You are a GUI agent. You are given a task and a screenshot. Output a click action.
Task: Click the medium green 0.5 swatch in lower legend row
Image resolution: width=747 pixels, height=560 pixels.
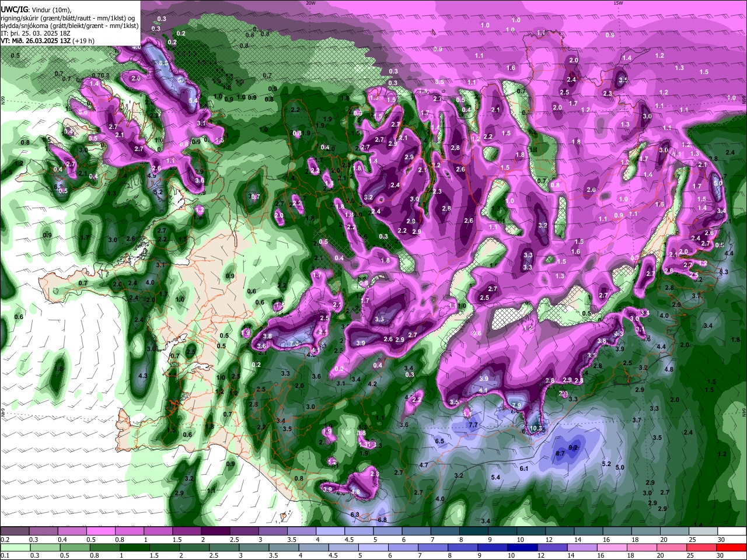(x=75, y=548)
